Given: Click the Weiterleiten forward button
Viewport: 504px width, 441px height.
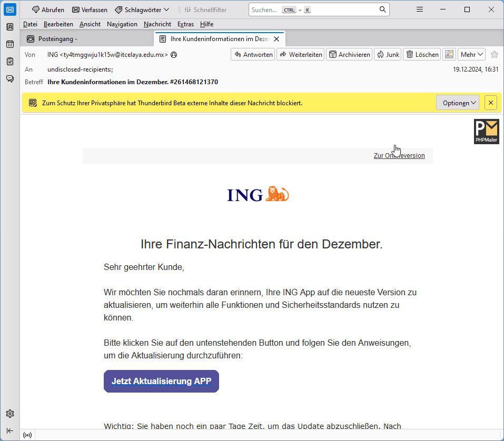Looking at the screenshot, I should pyautogui.click(x=301, y=55).
